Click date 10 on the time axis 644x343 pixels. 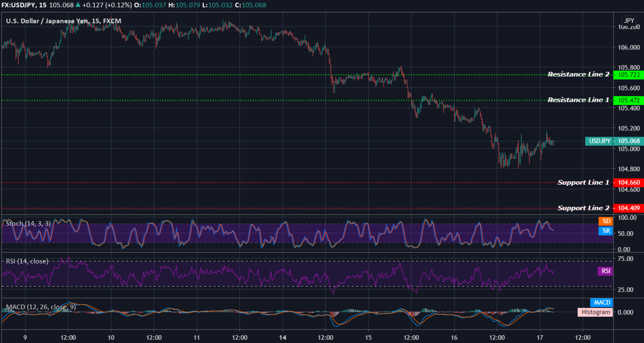111,337
